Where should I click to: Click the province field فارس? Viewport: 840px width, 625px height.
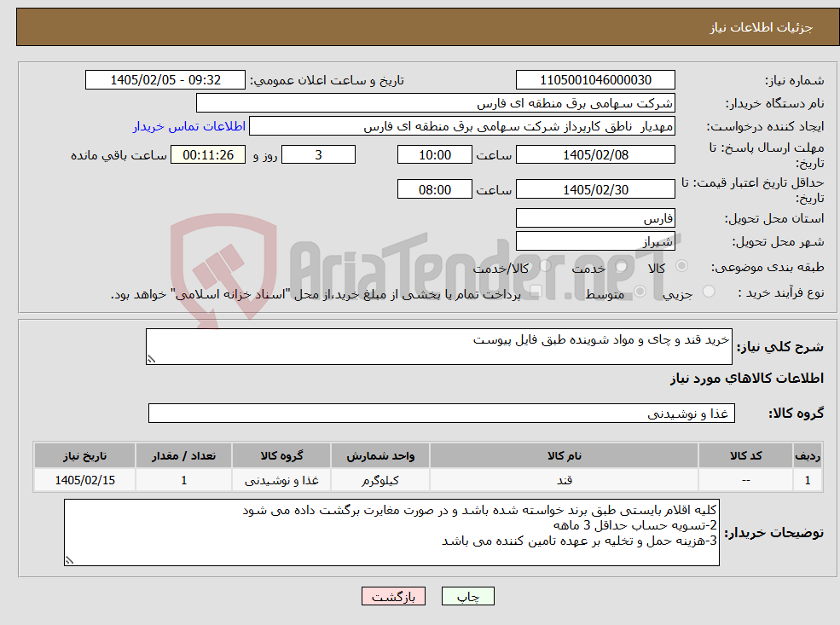tap(595, 218)
